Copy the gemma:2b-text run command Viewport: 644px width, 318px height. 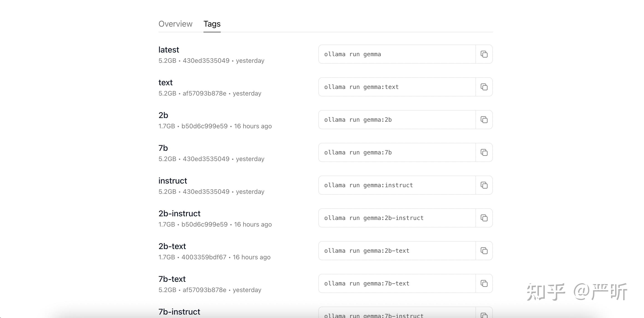click(484, 251)
